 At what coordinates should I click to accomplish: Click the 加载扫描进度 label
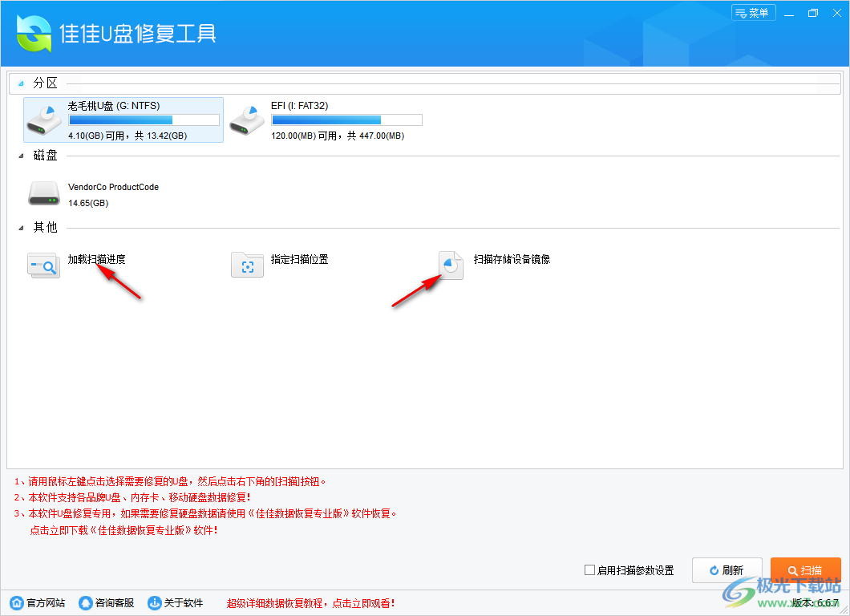(96, 259)
